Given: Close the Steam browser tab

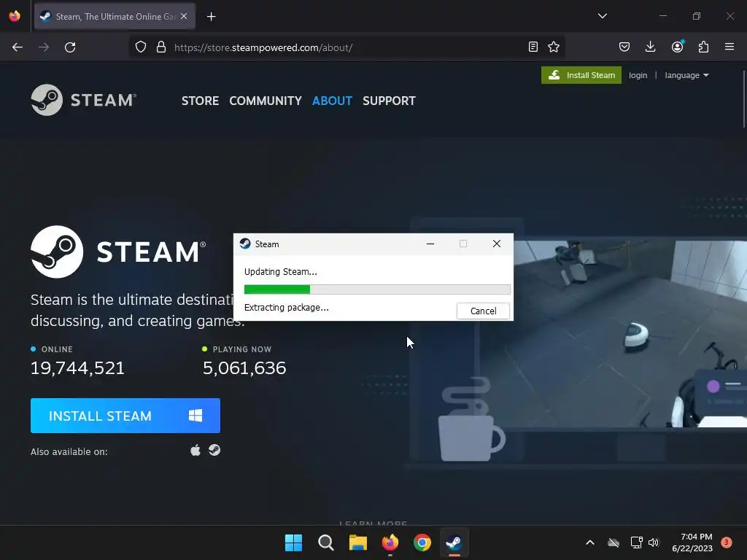Looking at the screenshot, I should [184, 16].
